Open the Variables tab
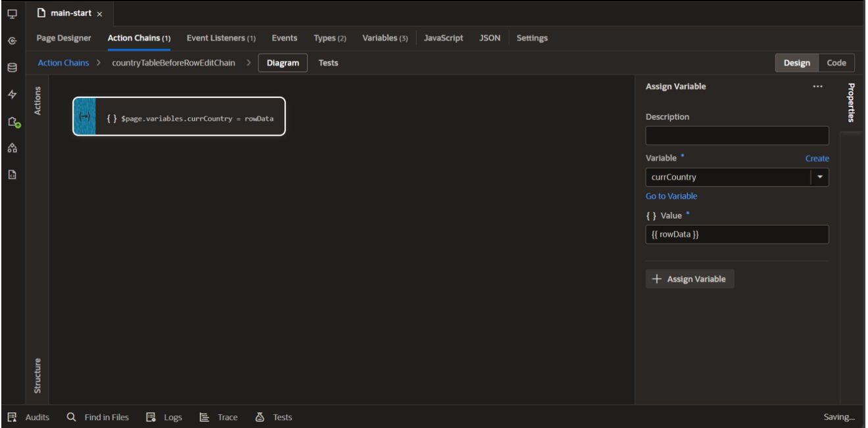 (385, 38)
